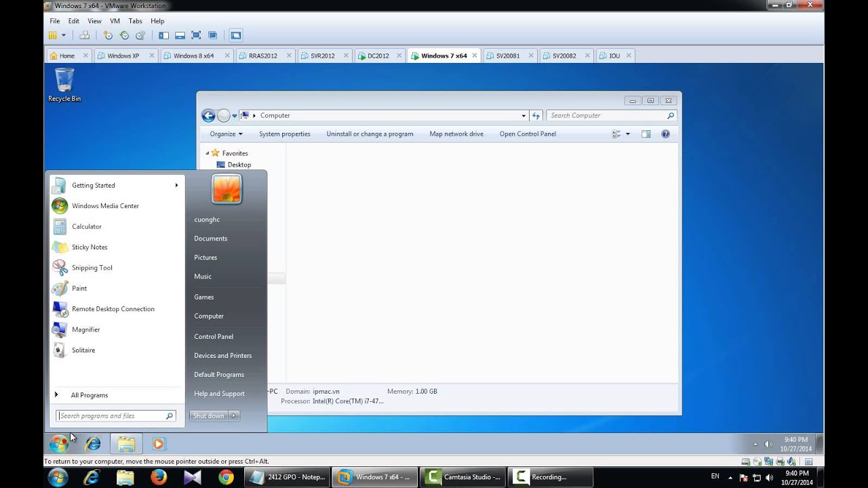Click Map network drive in Explorer
The width and height of the screenshot is (868, 488).
[x=456, y=134]
